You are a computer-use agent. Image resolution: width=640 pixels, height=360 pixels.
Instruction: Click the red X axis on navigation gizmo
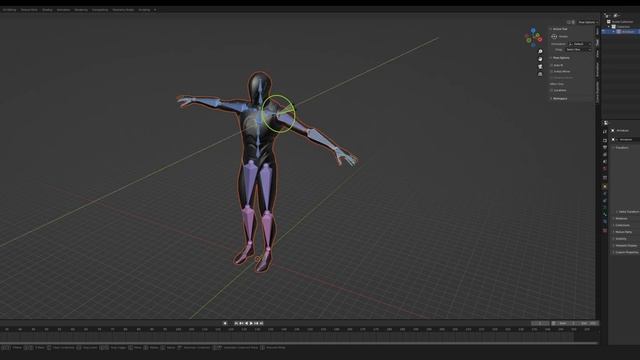tap(540, 40)
